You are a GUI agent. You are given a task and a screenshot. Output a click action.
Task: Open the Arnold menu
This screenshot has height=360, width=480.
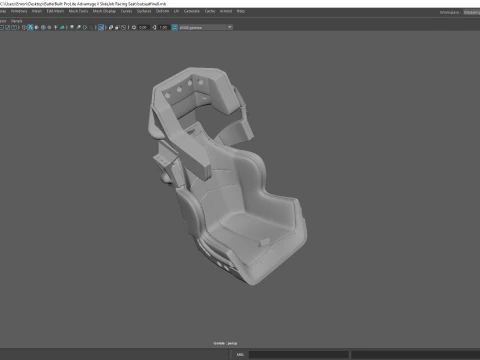click(226, 11)
